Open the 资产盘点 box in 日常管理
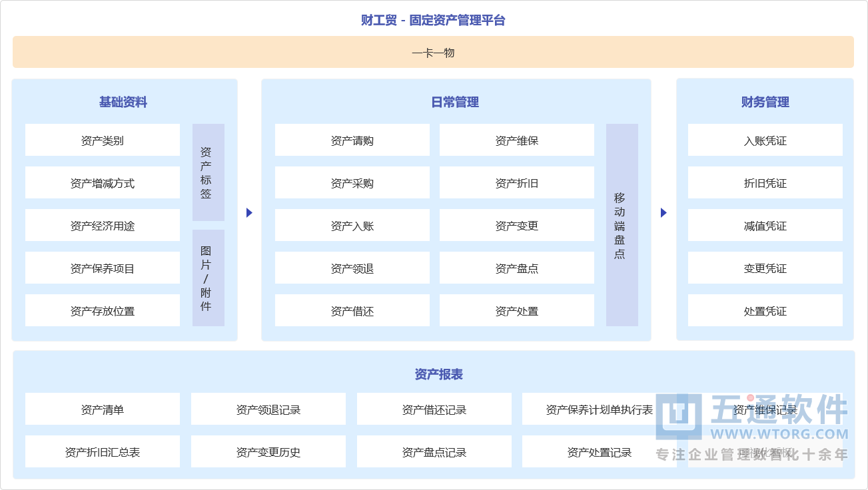 point(517,268)
